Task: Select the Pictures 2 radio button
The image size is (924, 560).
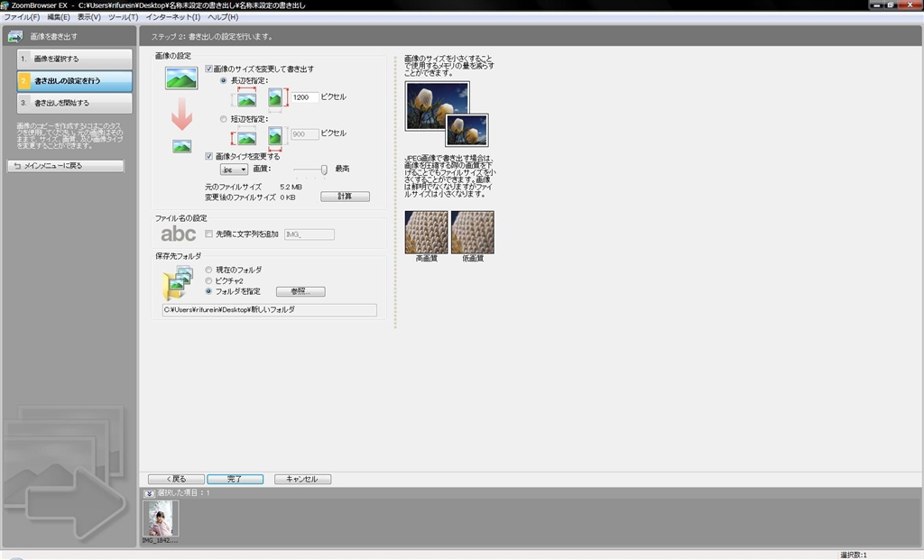Action: tap(208, 280)
